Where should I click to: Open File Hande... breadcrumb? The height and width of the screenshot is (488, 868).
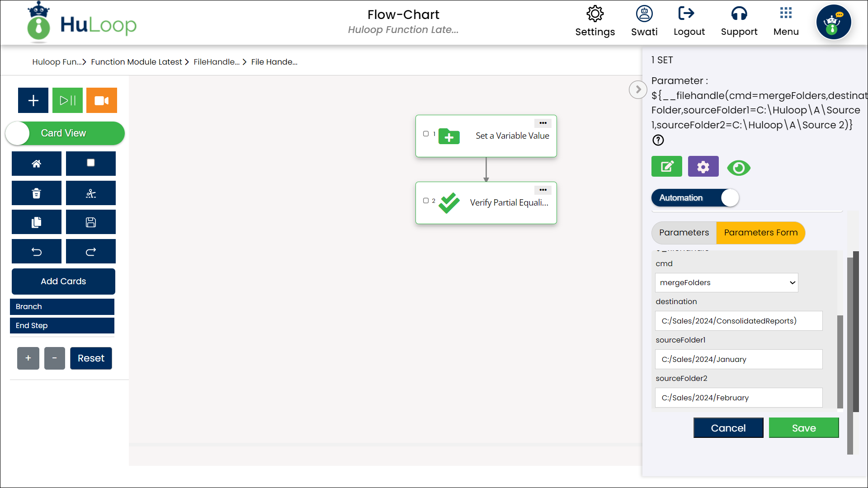[x=274, y=62]
